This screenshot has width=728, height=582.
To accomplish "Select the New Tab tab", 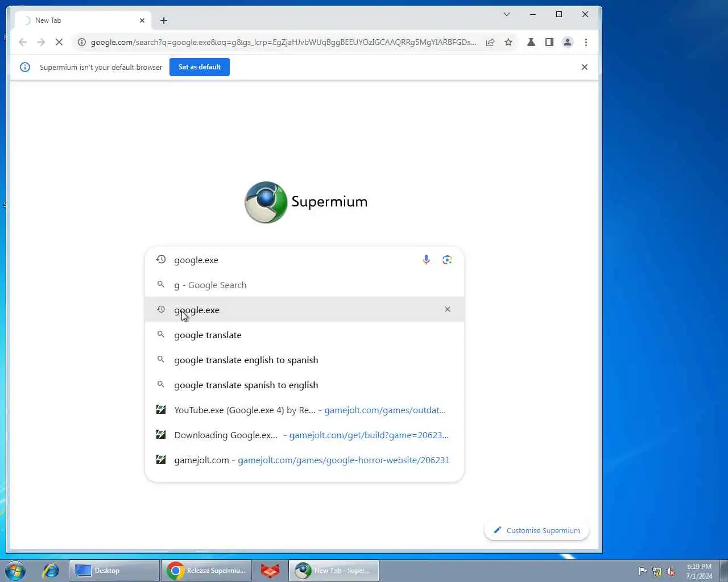I will click(x=82, y=20).
